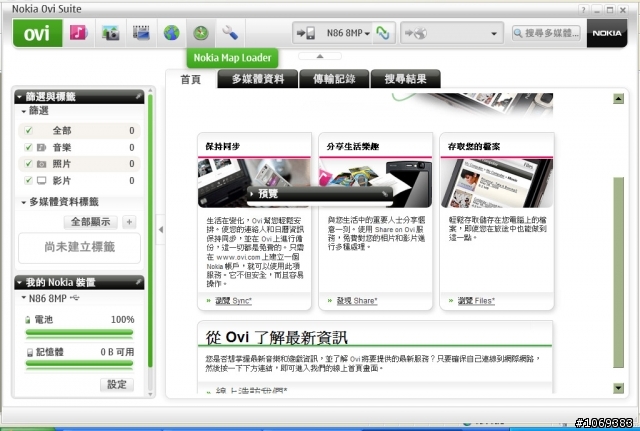The image size is (640, 431).
Task: Collapse the N86 8MP device section
Action: tap(24, 298)
